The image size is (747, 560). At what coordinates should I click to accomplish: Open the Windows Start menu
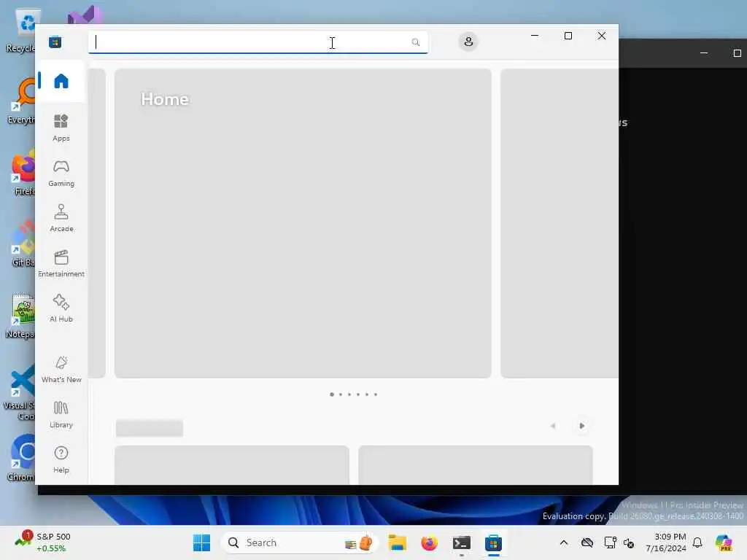tap(201, 542)
